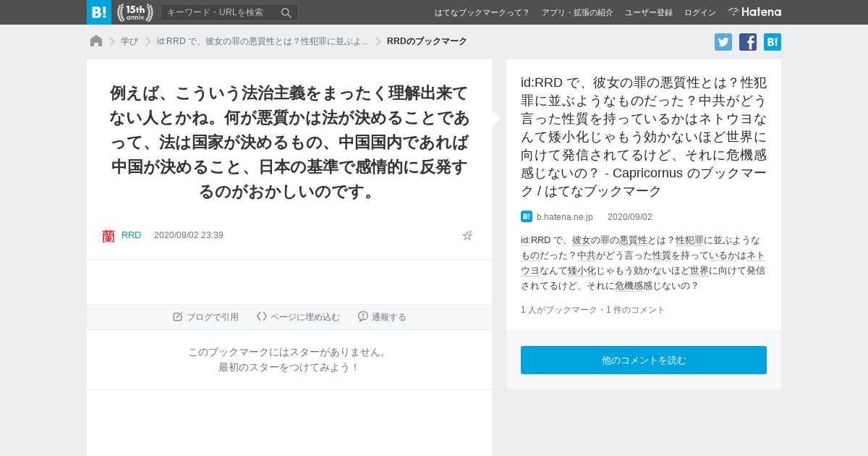Open the Hatena logo link
This screenshot has height=456, width=868.
(754, 12)
